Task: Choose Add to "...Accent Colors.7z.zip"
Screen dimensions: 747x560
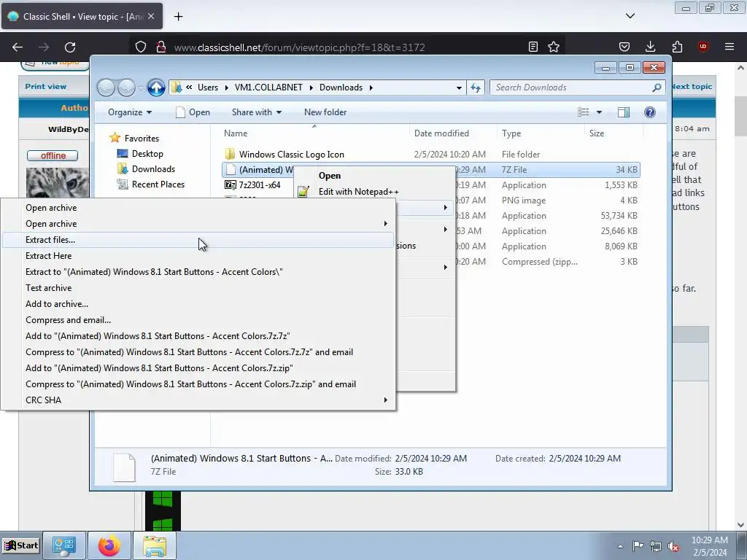Action: (x=198, y=368)
